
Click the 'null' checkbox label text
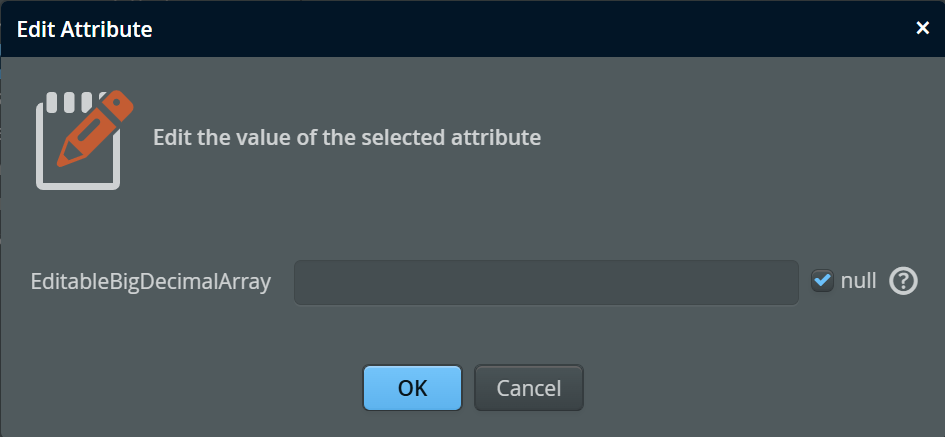click(858, 281)
